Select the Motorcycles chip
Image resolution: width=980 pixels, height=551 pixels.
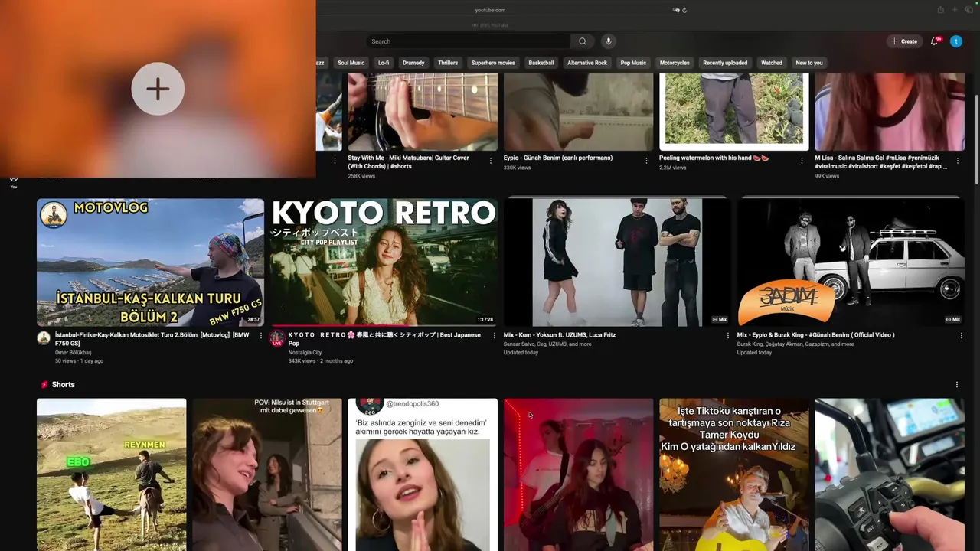tap(675, 63)
